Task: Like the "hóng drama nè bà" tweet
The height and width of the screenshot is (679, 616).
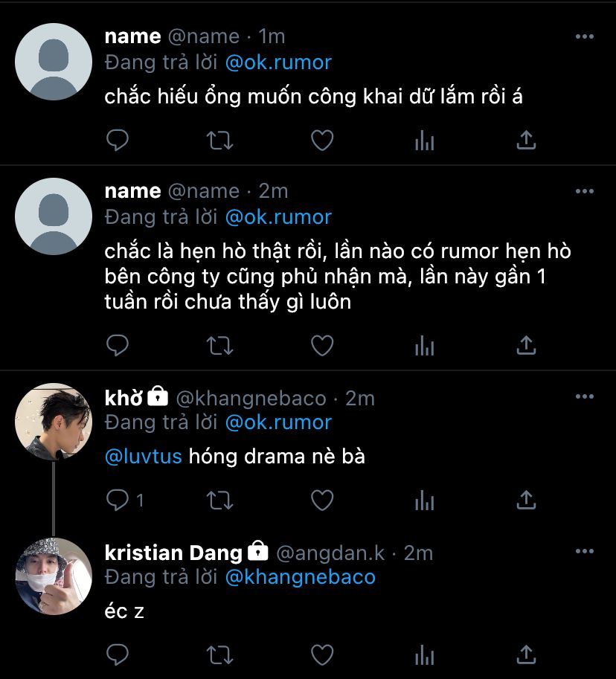Action: click(x=321, y=500)
